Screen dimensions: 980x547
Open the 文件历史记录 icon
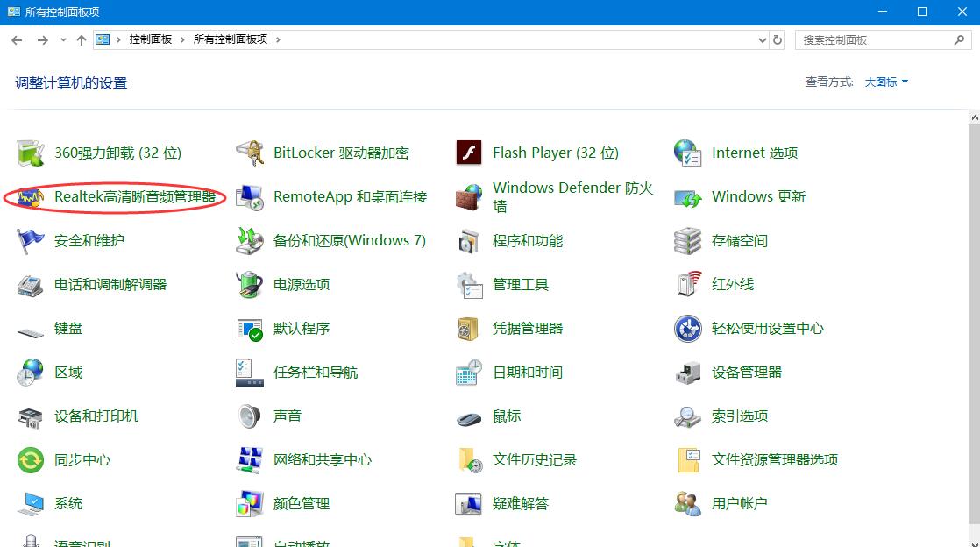tap(470, 461)
